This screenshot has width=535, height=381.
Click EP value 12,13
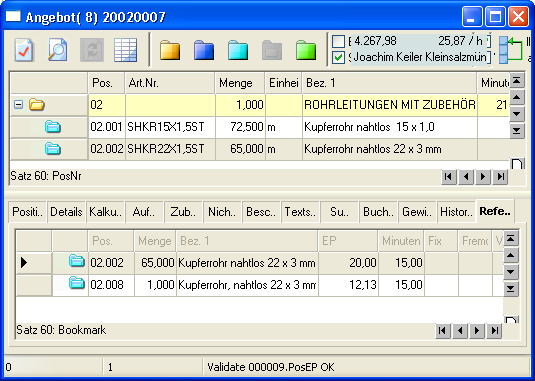click(x=348, y=285)
